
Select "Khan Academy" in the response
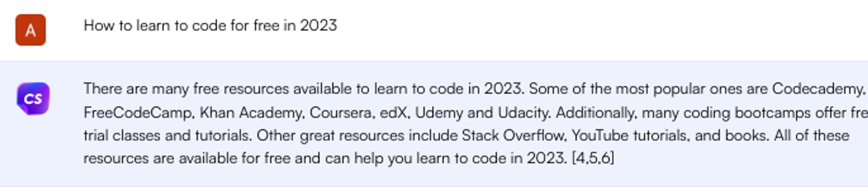[251, 113]
